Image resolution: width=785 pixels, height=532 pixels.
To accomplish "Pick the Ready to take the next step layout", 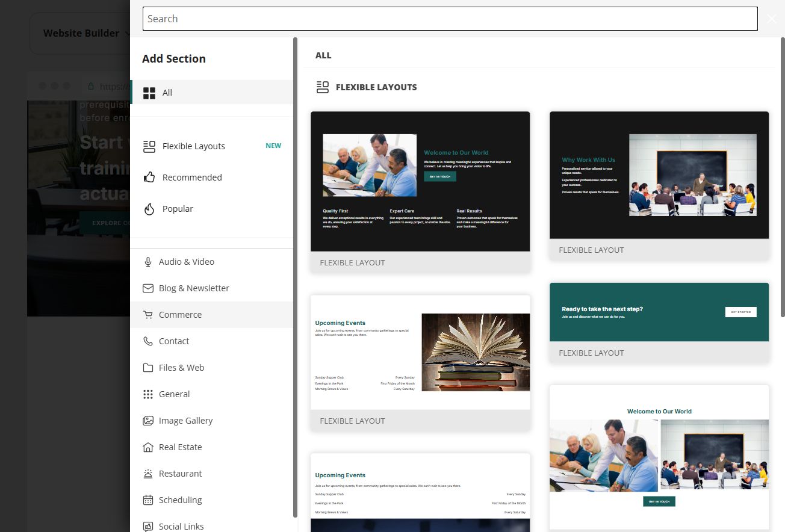I will pyautogui.click(x=659, y=323).
